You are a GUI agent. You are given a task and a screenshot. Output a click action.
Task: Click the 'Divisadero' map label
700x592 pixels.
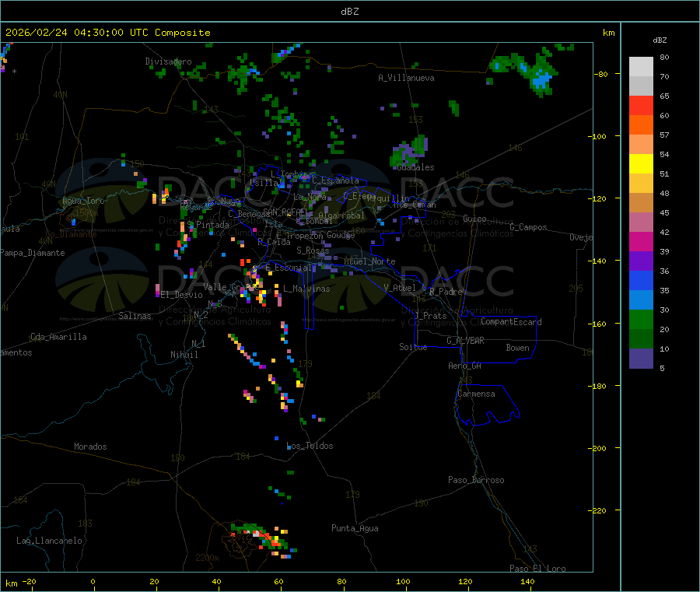point(168,61)
